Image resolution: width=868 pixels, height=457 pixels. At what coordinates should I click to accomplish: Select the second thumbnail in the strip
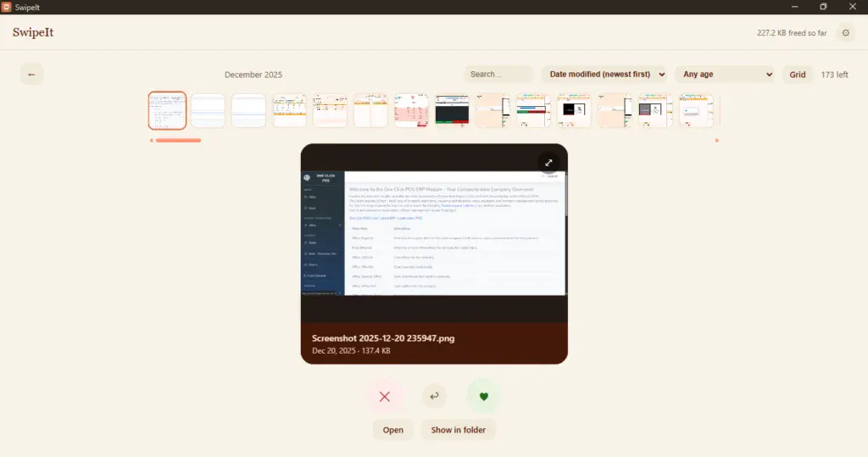209,111
